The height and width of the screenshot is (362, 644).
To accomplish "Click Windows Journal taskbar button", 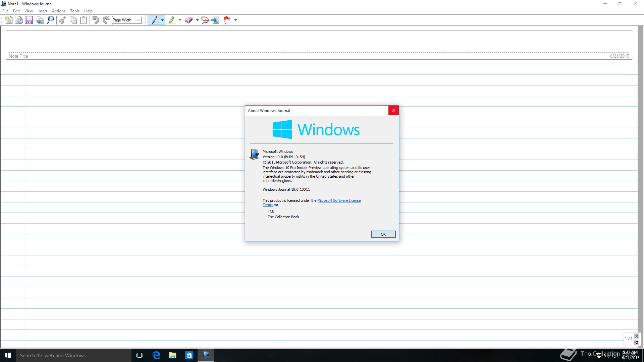I will (206, 355).
